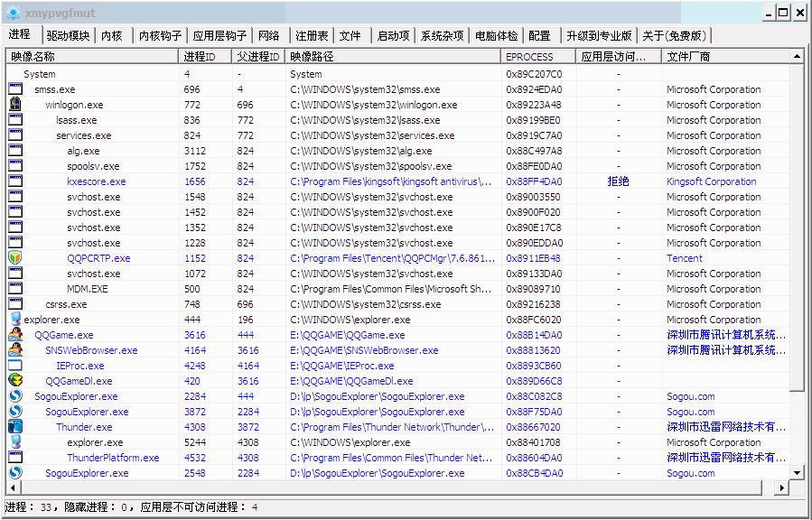Click the icon beside smss.exe
812x520 pixels.
point(15,89)
